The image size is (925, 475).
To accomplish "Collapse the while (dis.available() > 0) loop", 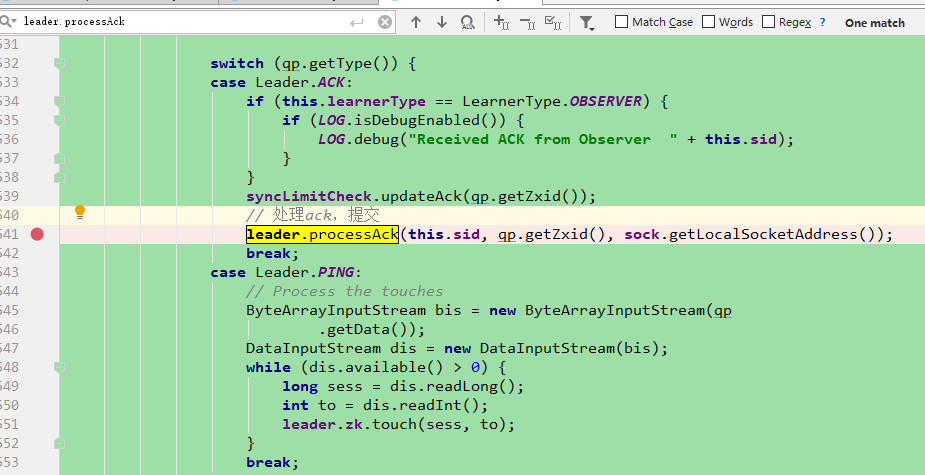I will pyautogui.click(x=59, y=367).
